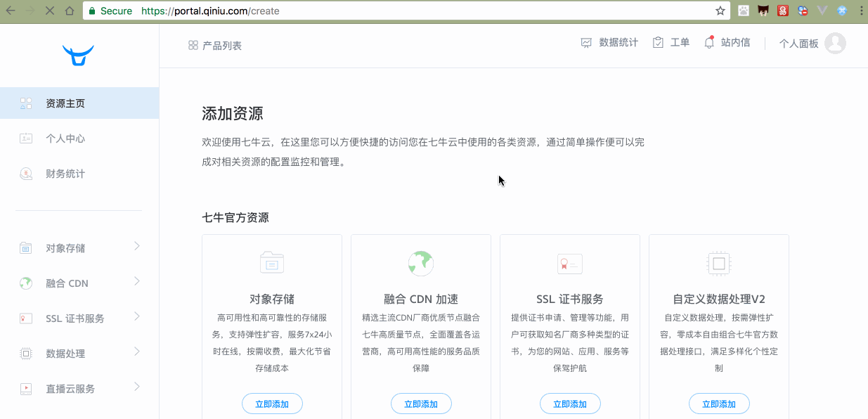The height and width of the screenshot is (419, 868).
Task: Click the Qiniu bull logo
Action: [x=78, y=56]
